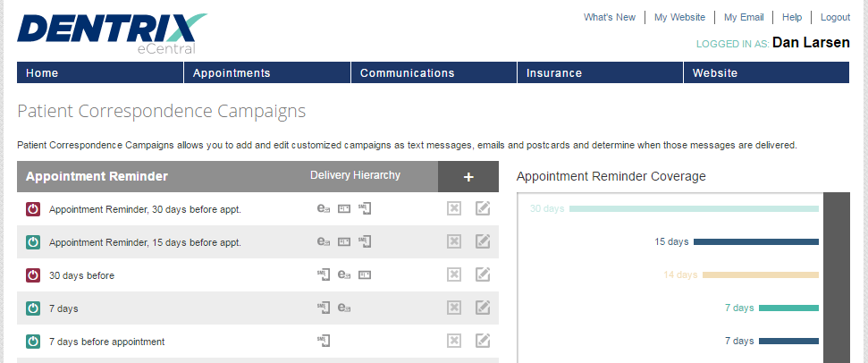Screen dimensions: 868x363
Task: Click SMS icon in the 30 days before row
Action: click(x=324, y=274)
